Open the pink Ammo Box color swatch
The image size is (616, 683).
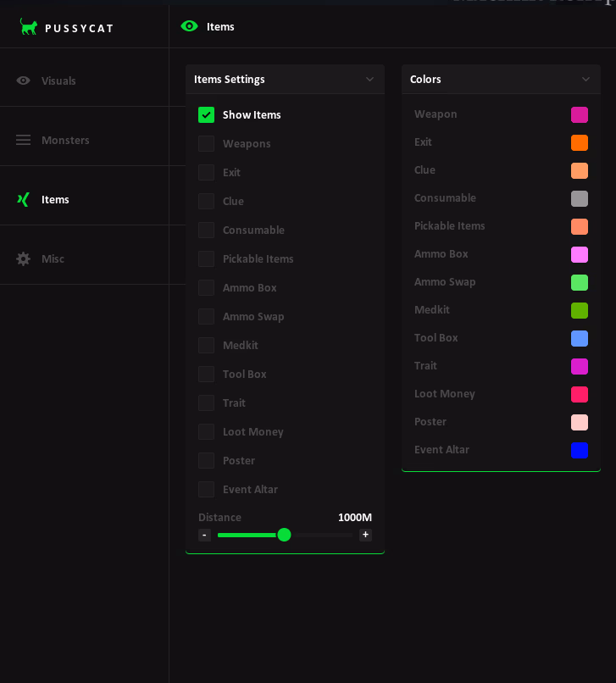click(x=580, y=255)
